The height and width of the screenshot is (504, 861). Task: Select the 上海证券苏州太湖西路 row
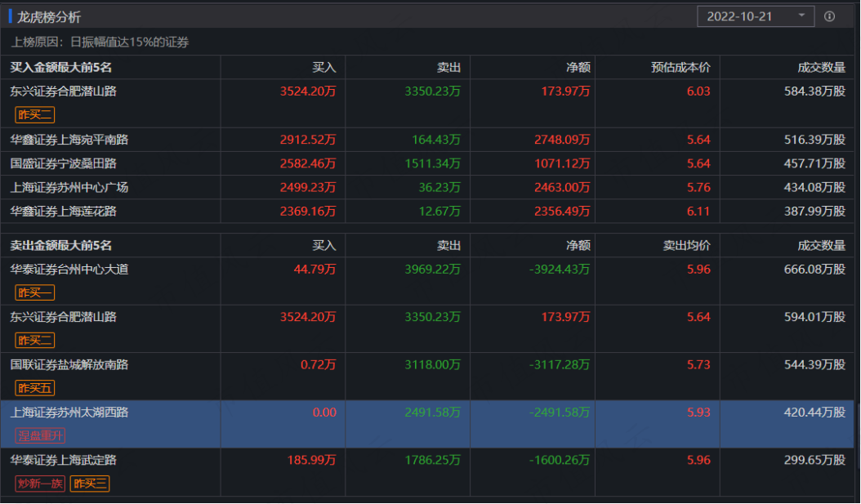[x=427, y=425]
